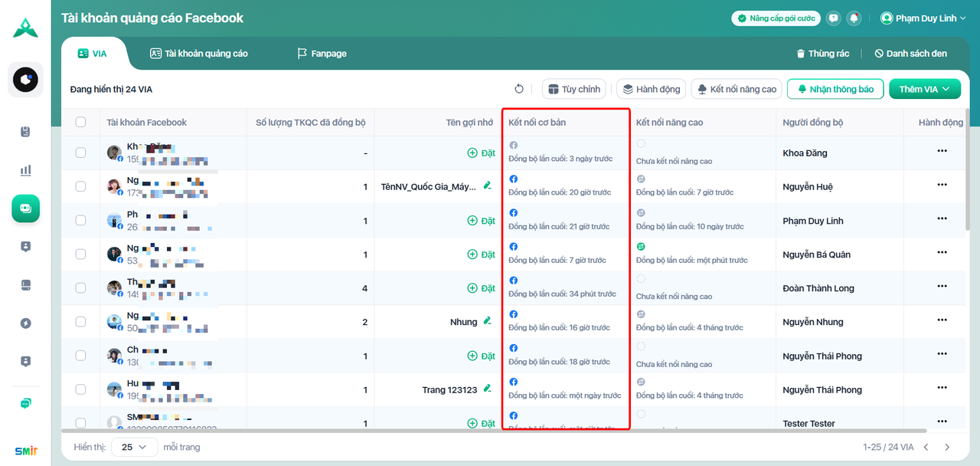
Task: Select the checkbox in Nguyễn Huệ row
Action: click(80, 186)
